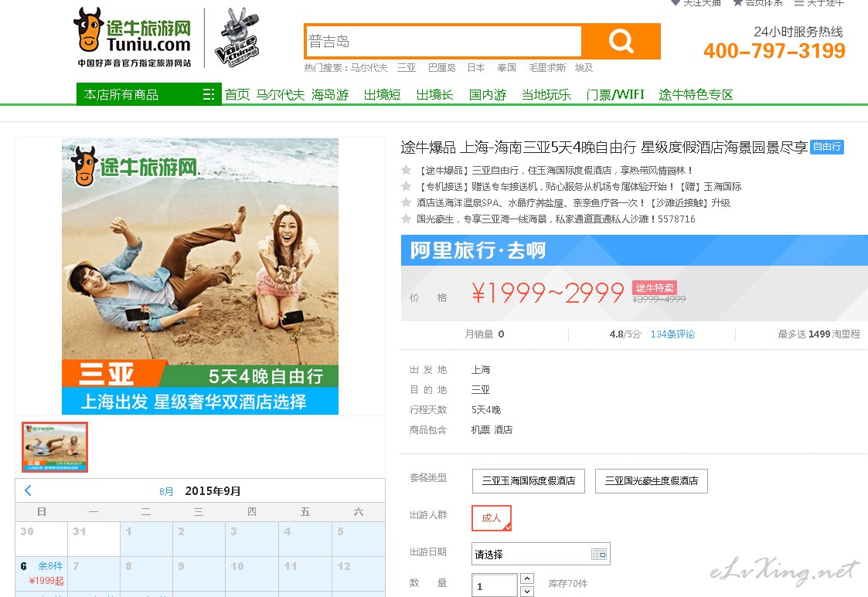Image resolution: width=868 pixels, height=597 pixels.
Task: Select the small product thumbnail below main image
Action: click(x=55, y=447)
